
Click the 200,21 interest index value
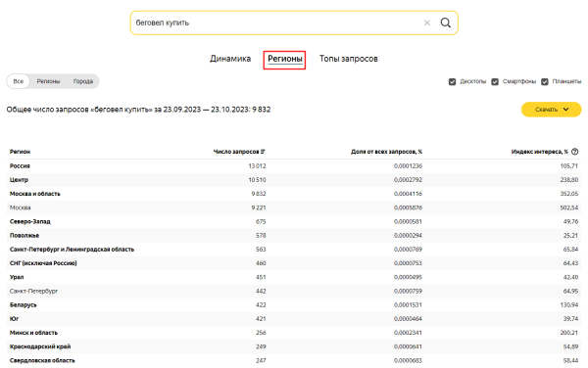[568, 333]
